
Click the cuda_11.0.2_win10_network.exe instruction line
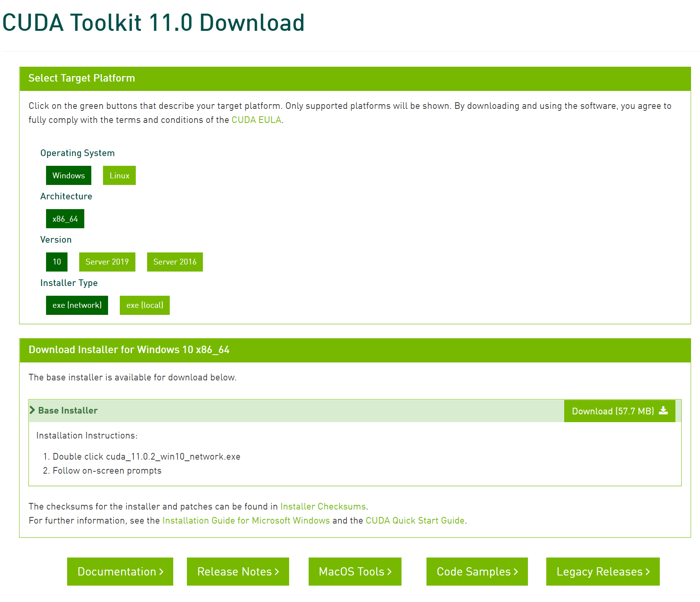coord(146,456)
